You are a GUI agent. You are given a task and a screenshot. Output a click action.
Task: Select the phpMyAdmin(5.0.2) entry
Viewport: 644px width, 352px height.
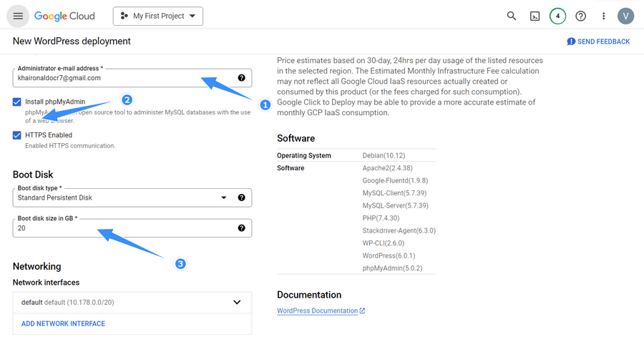[x=392, y=268]
